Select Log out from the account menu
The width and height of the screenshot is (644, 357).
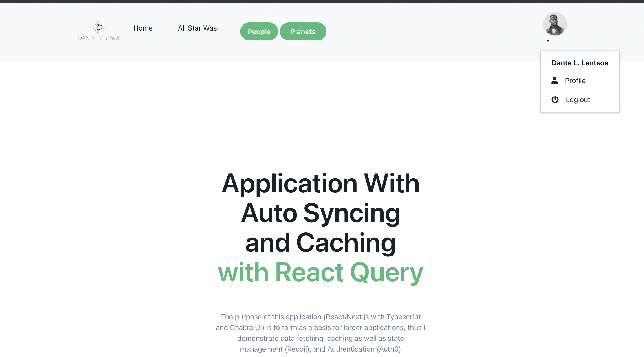click(578, 99)
